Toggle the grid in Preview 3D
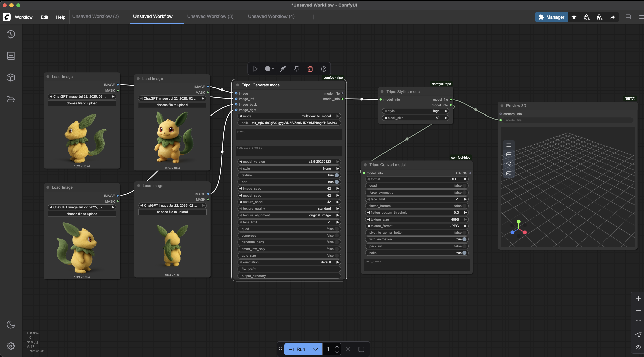The image size is (644, 357). click(x=509, y=154)
